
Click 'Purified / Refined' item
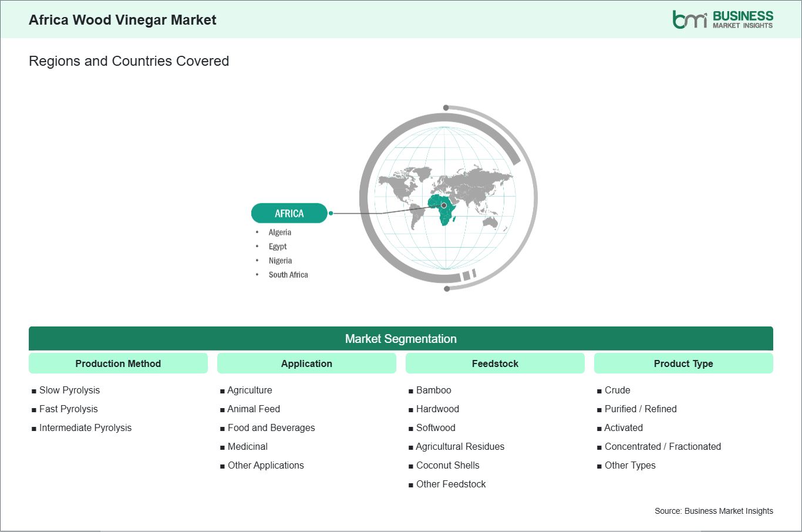[641, 409]
